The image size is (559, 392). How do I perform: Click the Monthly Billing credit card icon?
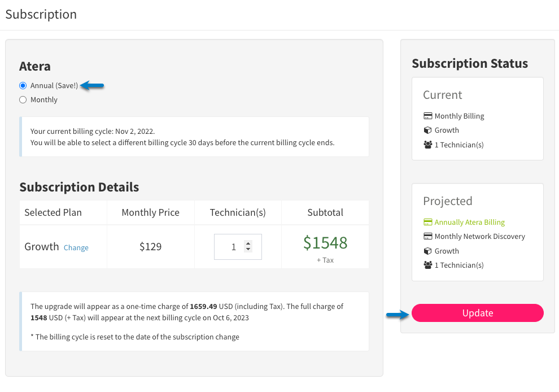coord(428,116)
